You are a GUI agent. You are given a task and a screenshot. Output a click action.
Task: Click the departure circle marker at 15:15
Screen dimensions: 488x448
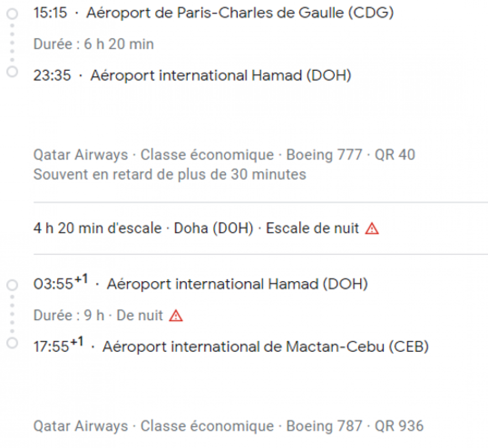(x=12, y=14)
